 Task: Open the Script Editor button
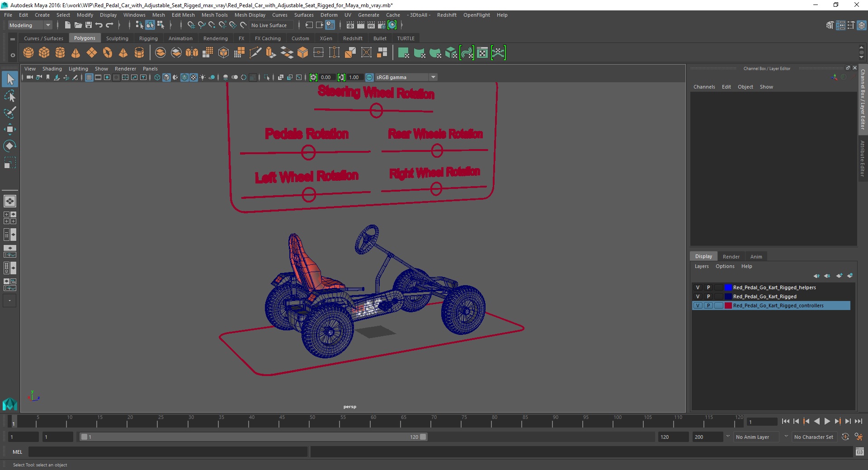tap(859, 451)
